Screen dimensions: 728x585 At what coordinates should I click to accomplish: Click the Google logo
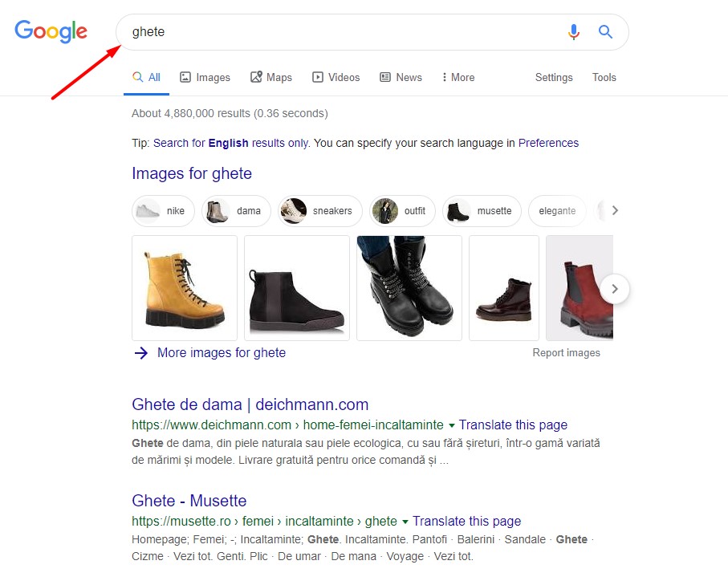pos(51,31)
